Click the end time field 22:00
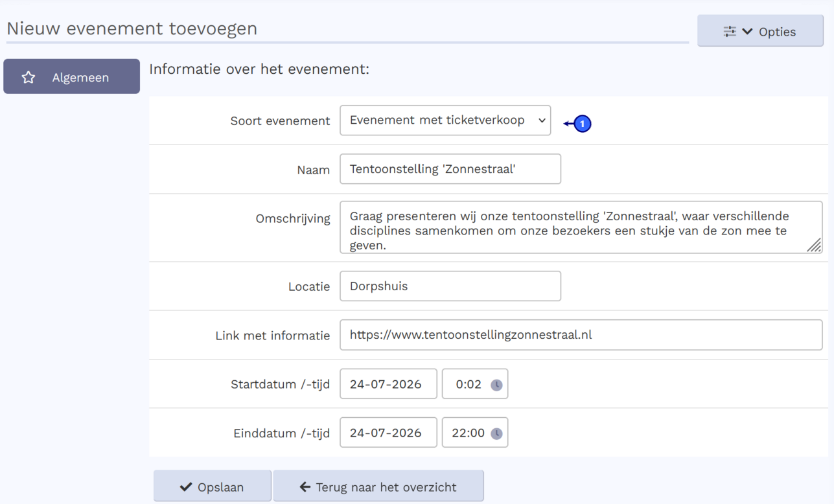 click(x=475, y=433)
